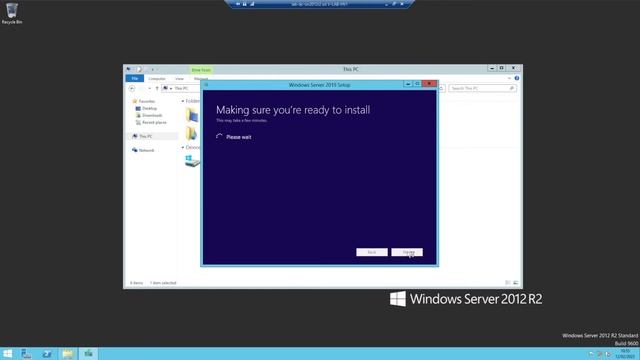640x360 pixels.
Task: Select Recent places in navigation pane
Action: (151, 122)
